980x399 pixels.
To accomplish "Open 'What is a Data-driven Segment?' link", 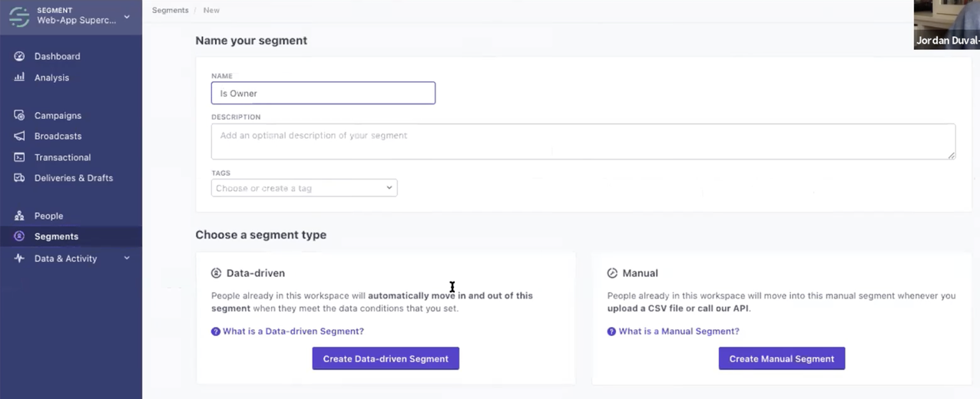I will [293, 331].
